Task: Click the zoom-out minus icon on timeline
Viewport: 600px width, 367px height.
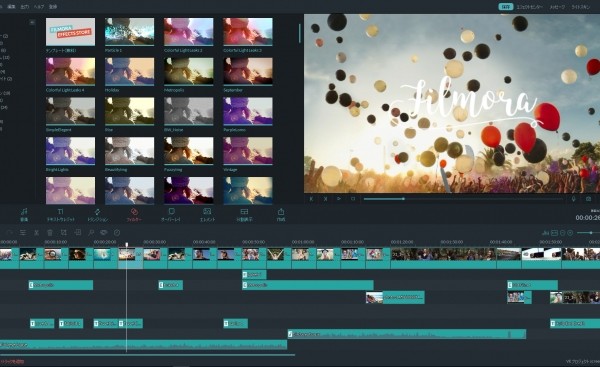Action: click(x=562, y=233)
